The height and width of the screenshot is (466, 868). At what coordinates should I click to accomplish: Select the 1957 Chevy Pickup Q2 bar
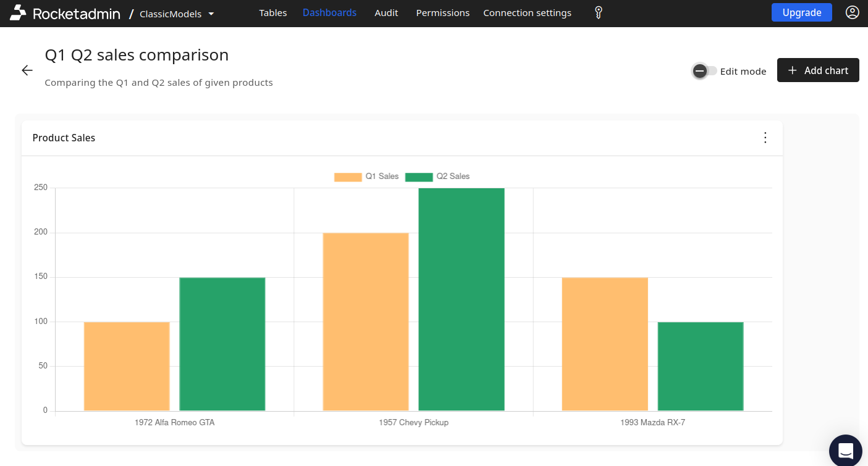(x=461, y=296)
